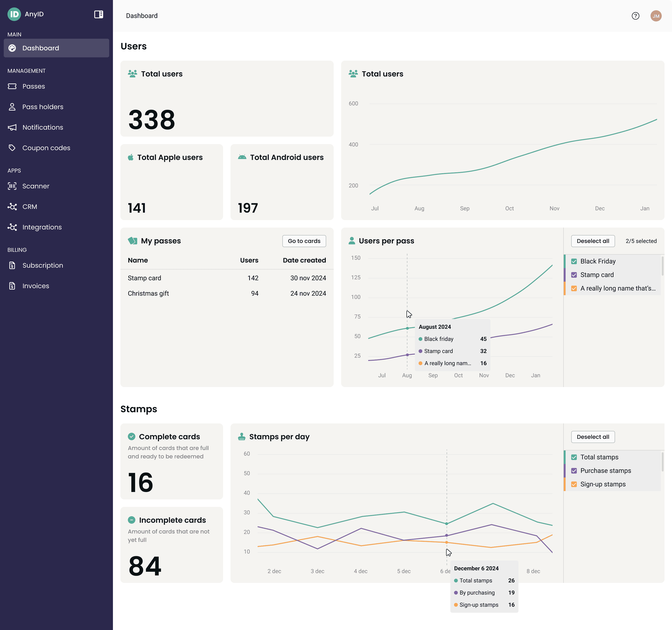Uncheck the Sign-up stamps checkbox
Screen dimensions: 672x630
[x=574, y=485]
